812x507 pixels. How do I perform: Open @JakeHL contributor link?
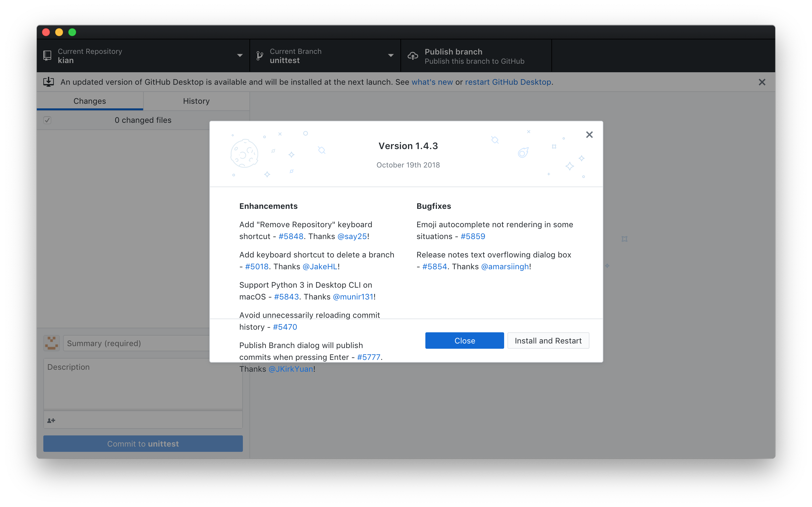(x=320, y=267)
